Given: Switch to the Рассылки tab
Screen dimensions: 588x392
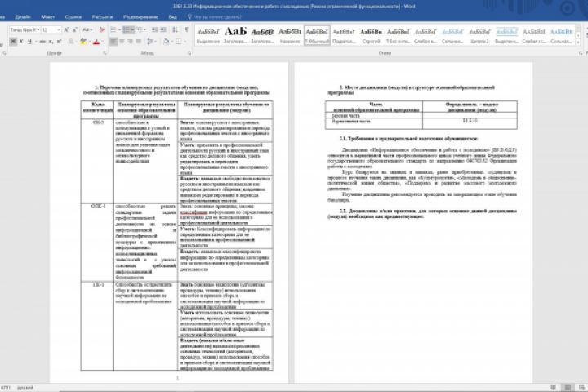Looking at the screenshot, I should tap(102, 17).
